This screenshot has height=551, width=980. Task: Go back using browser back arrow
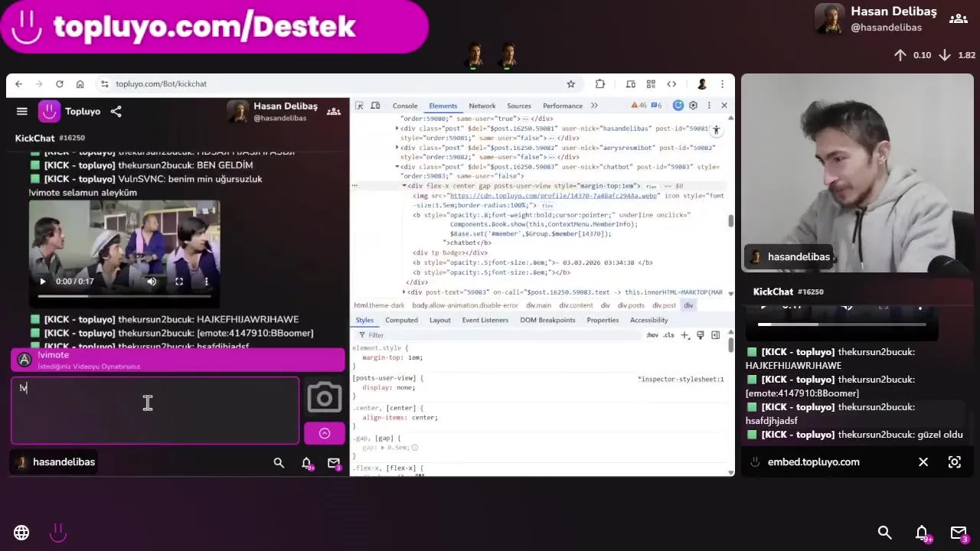pyautogui.click(x=18, y=84)
